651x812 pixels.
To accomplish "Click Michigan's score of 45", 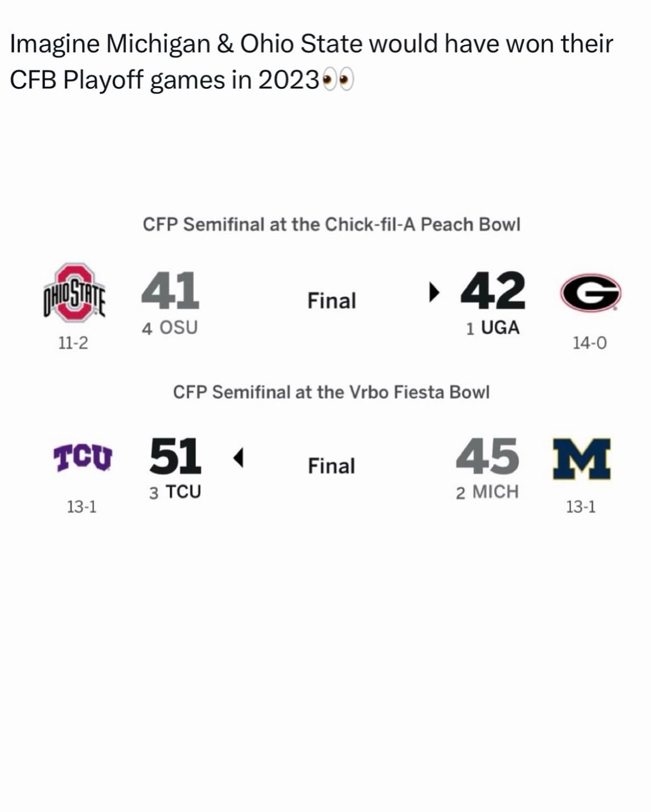I will click(487, 456).
